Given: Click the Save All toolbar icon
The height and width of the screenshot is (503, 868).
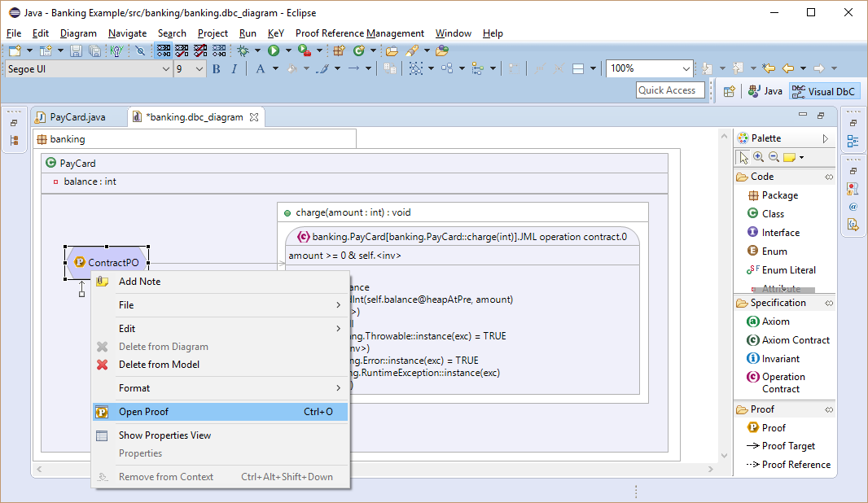Looking at the screenshot, I should tap(94, 51).
